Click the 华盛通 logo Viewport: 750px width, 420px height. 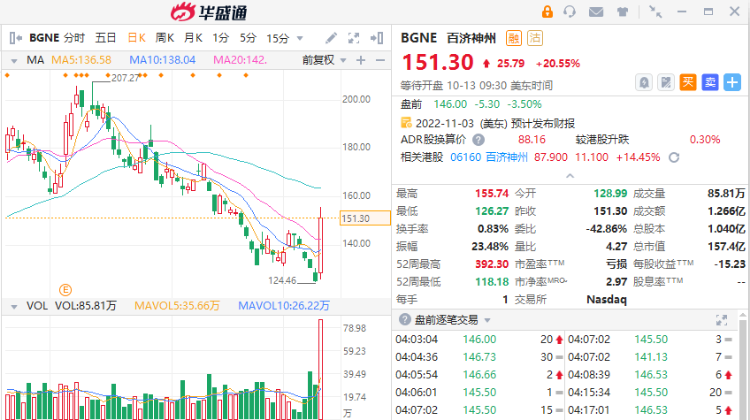pos(209,12)
